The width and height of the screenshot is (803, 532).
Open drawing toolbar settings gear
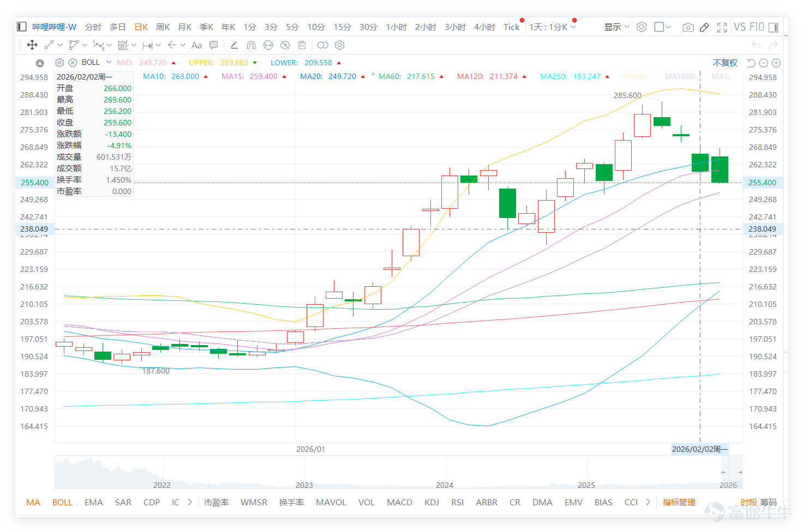(340, 45)
